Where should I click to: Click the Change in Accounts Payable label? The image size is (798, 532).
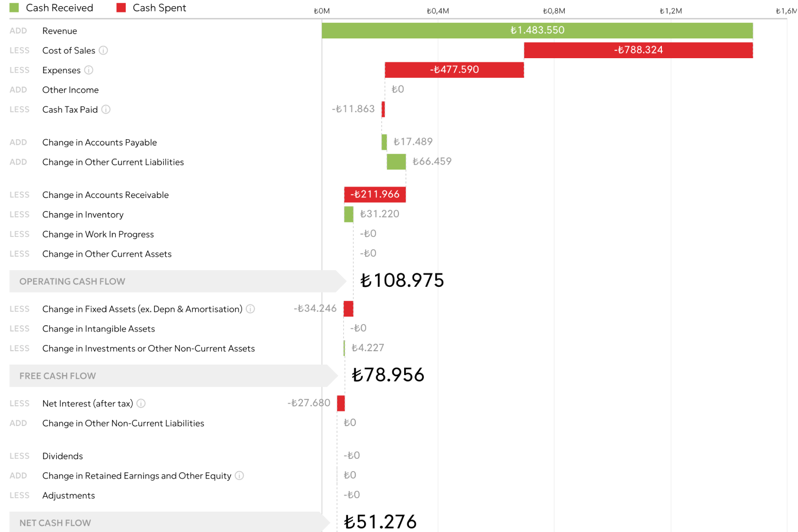click(100, 142)
